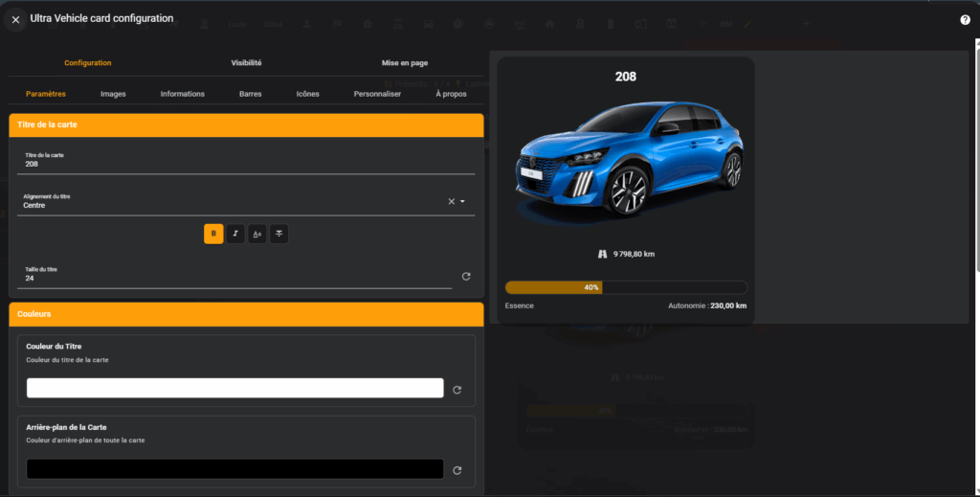Pick the white Couleur du Titre swatch
980x497 pixels.
click(x=234, y=388)
